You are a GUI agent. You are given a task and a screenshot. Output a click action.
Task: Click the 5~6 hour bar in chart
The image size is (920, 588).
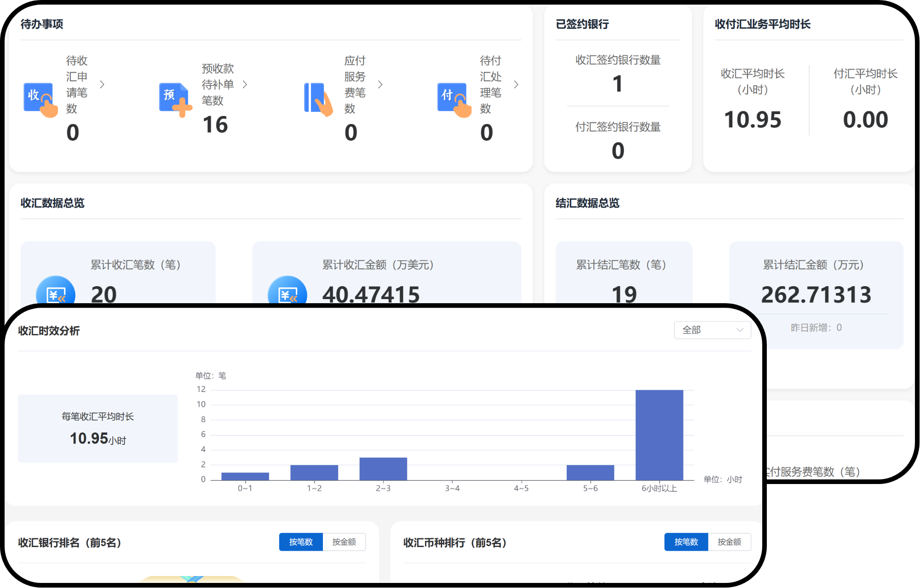[x=590, y=473]
